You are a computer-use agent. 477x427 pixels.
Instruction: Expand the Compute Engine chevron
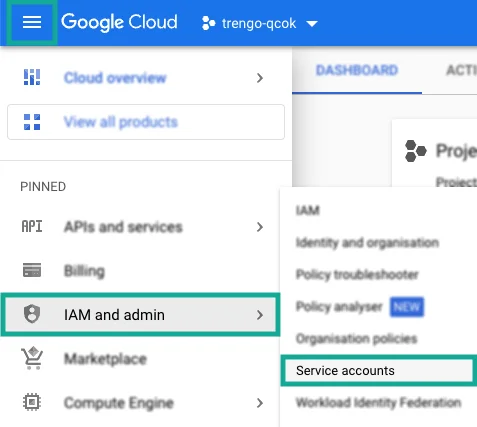pyautogui.click(x=260, y=403)
